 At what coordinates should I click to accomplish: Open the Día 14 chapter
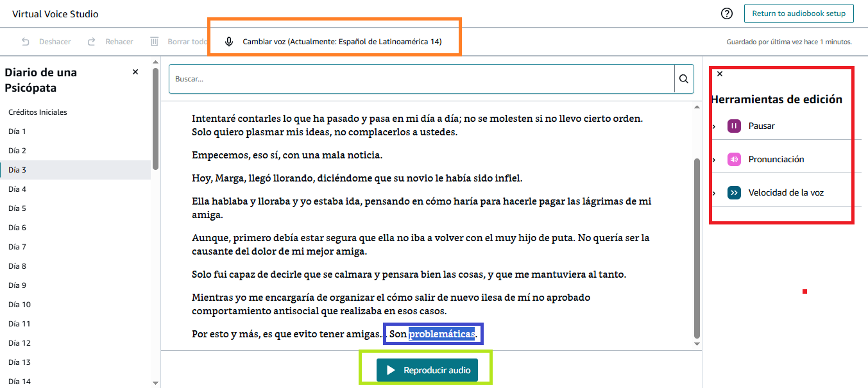(x=19, y=382)
